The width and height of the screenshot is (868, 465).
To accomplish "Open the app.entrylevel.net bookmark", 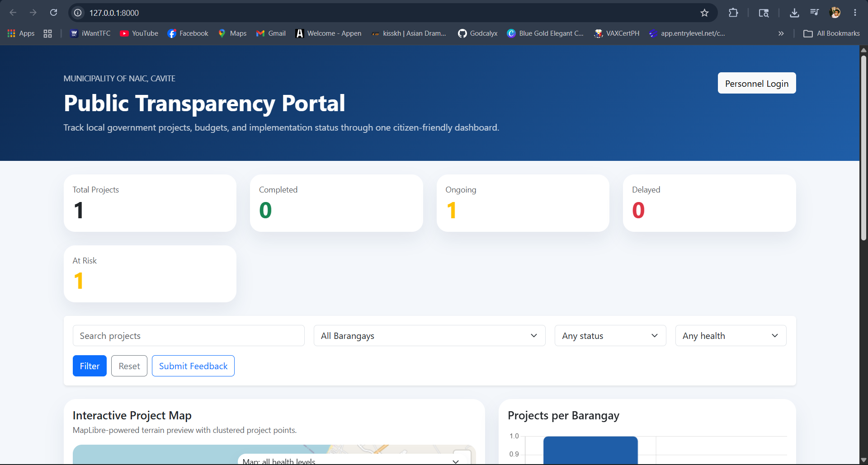I will click(x=687, y=33).
